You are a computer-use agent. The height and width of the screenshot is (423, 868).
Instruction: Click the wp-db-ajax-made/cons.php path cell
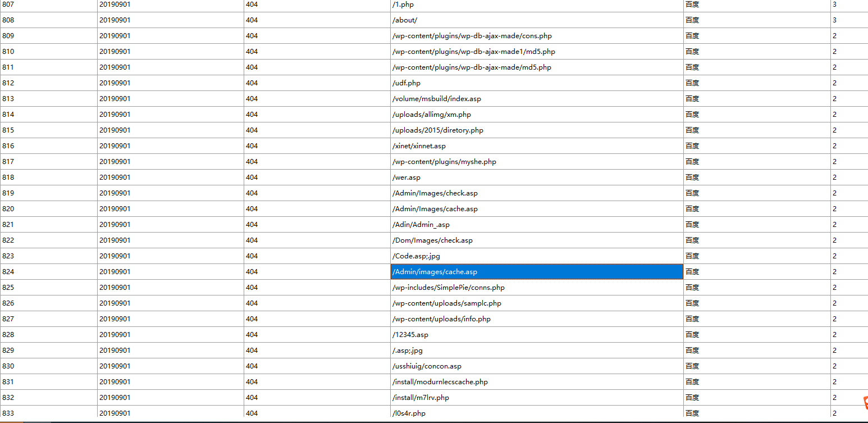pos(537,36)
